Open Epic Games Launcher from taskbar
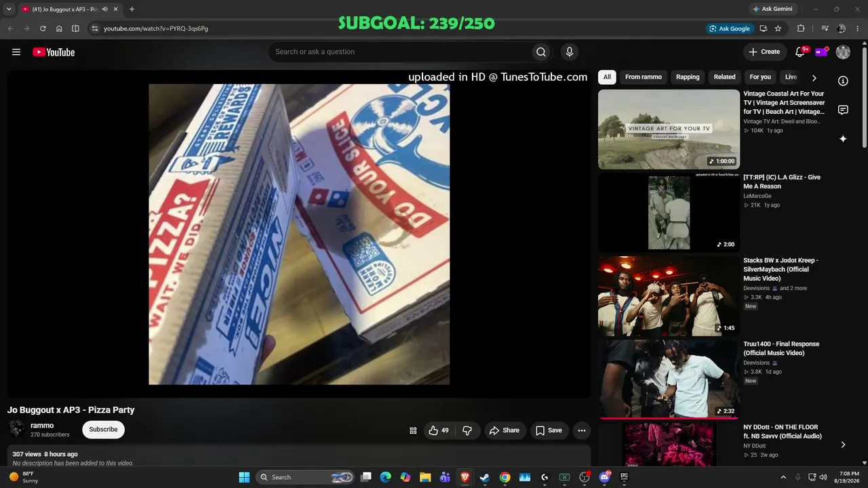The width and height of the screenshot is (868, 488). point(624,477)
